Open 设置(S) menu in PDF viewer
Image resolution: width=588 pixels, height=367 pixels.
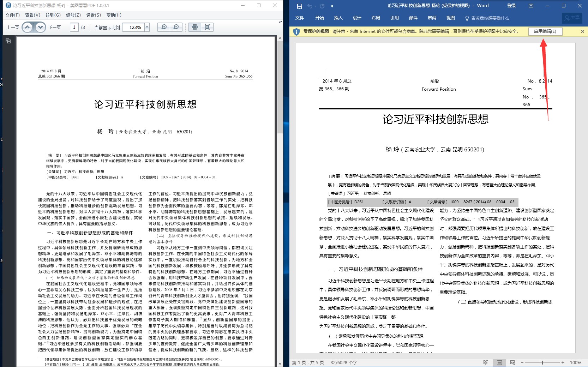coord(94,15)
